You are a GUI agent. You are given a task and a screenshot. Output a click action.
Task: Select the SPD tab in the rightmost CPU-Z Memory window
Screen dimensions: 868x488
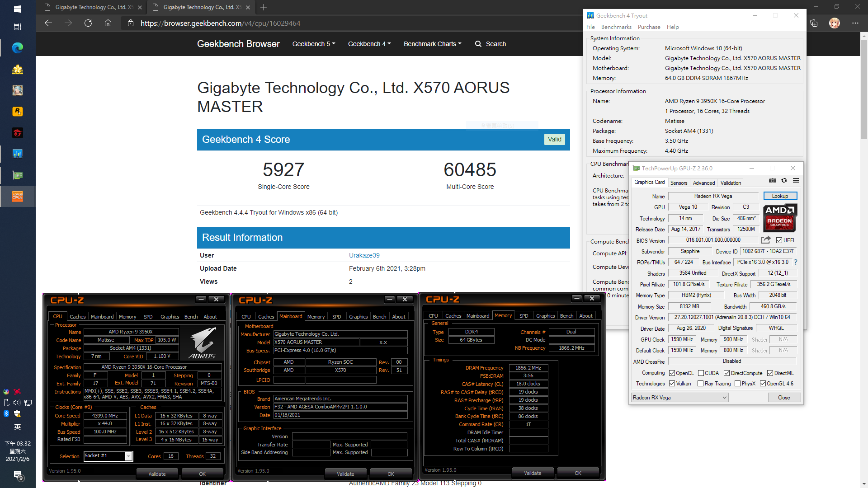coord(524,316)
